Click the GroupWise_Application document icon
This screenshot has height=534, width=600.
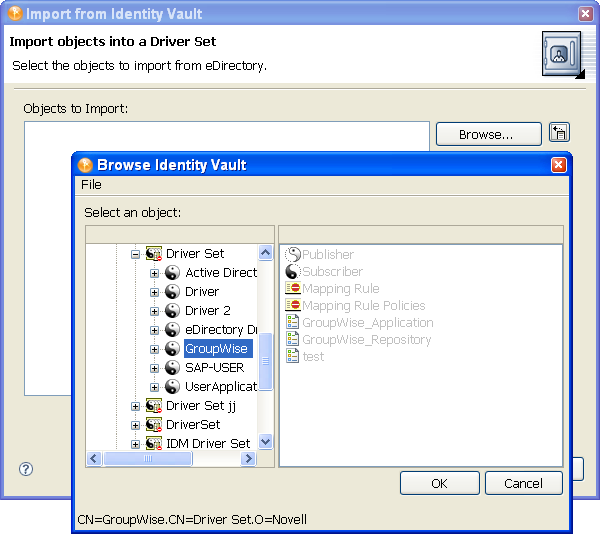(x=293, y=322)
